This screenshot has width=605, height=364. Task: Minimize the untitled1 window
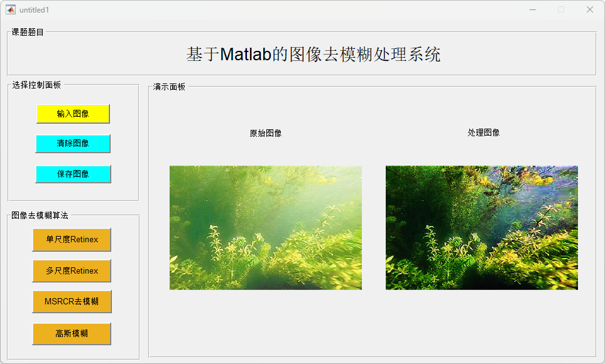coord(533,9)
